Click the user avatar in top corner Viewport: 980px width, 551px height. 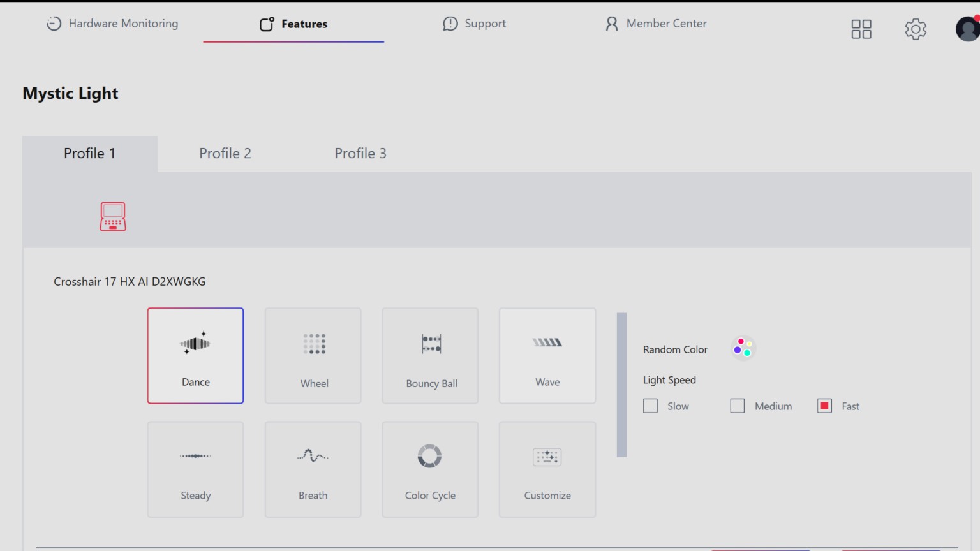tap(967, 29)
